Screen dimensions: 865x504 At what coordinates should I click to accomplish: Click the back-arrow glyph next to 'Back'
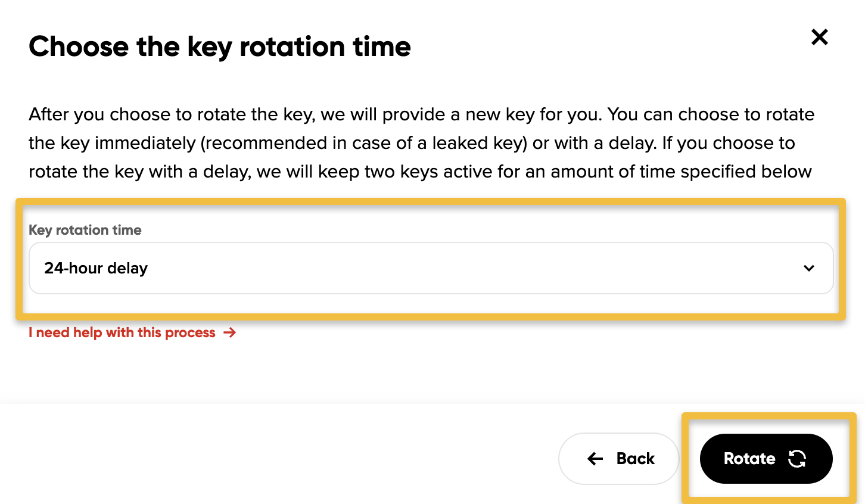594,459
